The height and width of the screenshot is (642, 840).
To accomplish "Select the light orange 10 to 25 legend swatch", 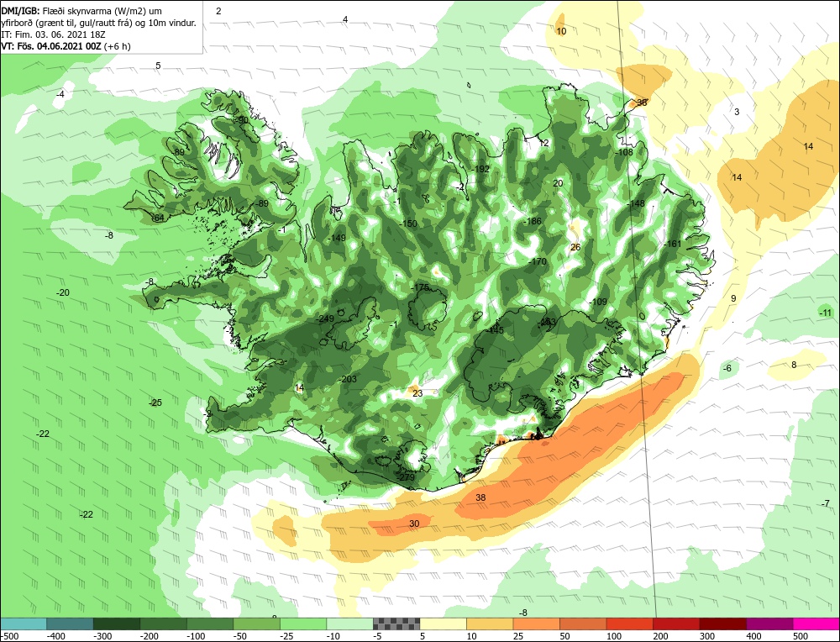I will (x=490, y=624).
